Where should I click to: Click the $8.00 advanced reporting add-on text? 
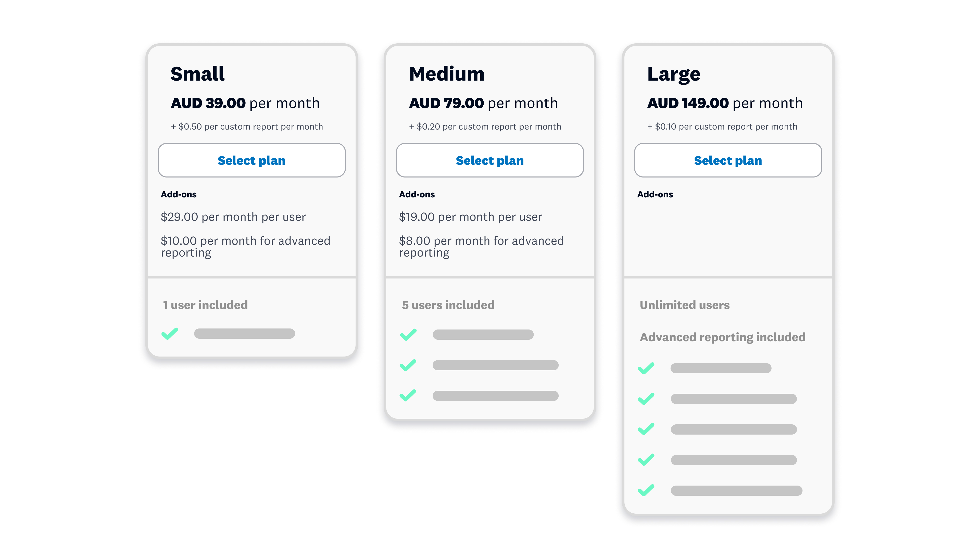click(x=481, y=246)
